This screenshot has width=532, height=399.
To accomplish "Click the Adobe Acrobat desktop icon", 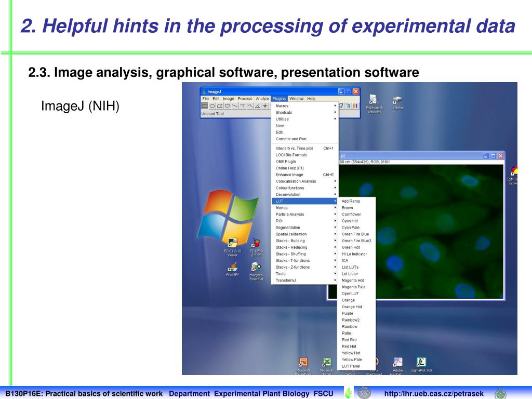I will click(397, 366).
